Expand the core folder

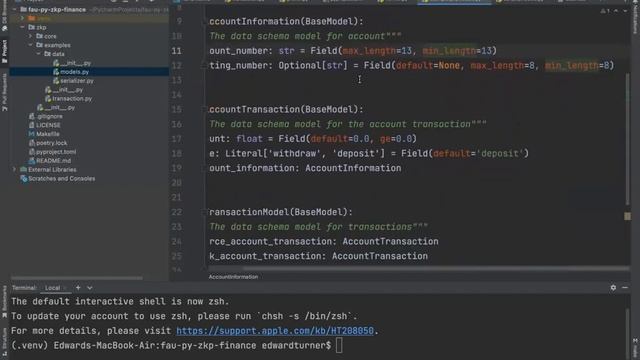point(30,36)
